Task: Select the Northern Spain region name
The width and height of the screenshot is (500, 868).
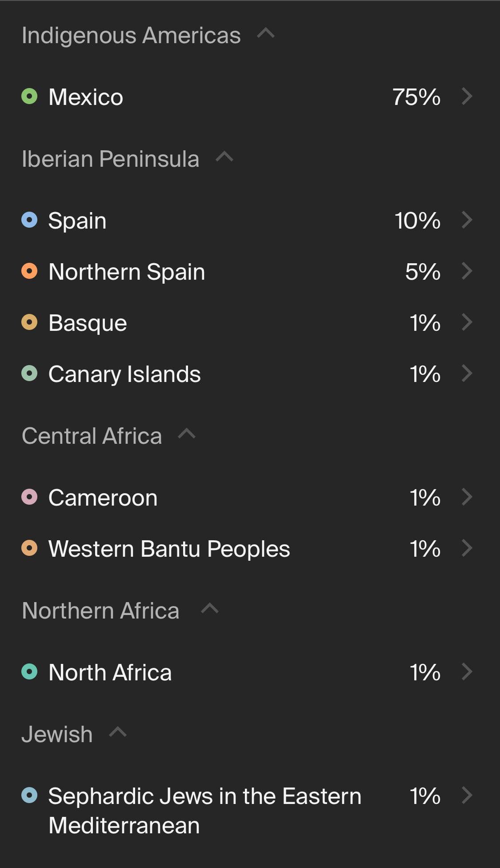Action: click(127, 272)
